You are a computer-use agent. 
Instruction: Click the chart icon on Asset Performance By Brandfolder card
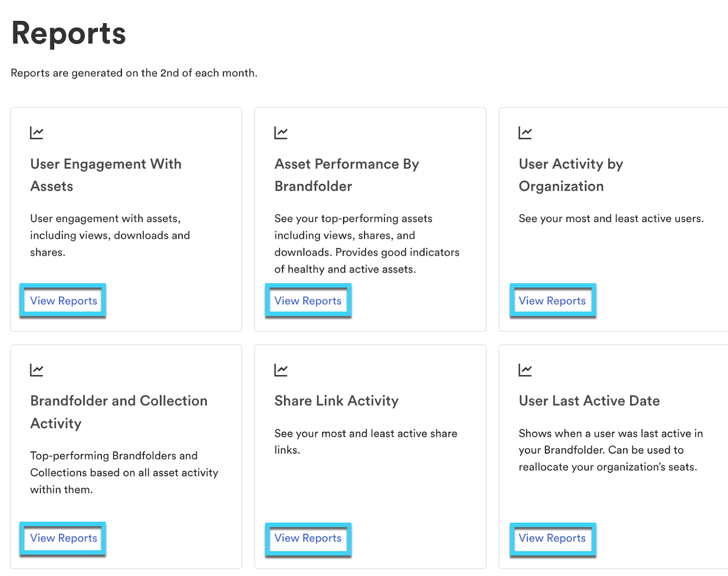[281, 132]
